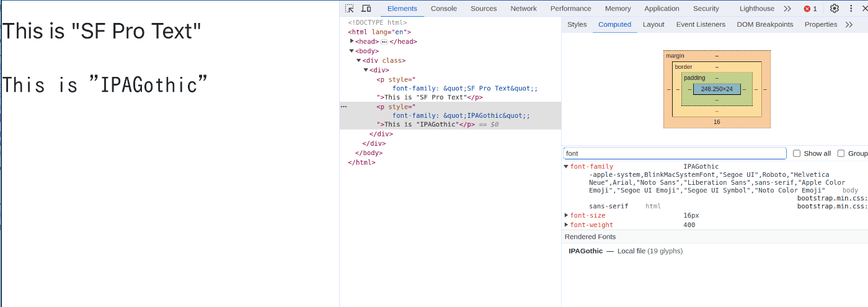Select the DOCTYPE html line

[378, 23]
